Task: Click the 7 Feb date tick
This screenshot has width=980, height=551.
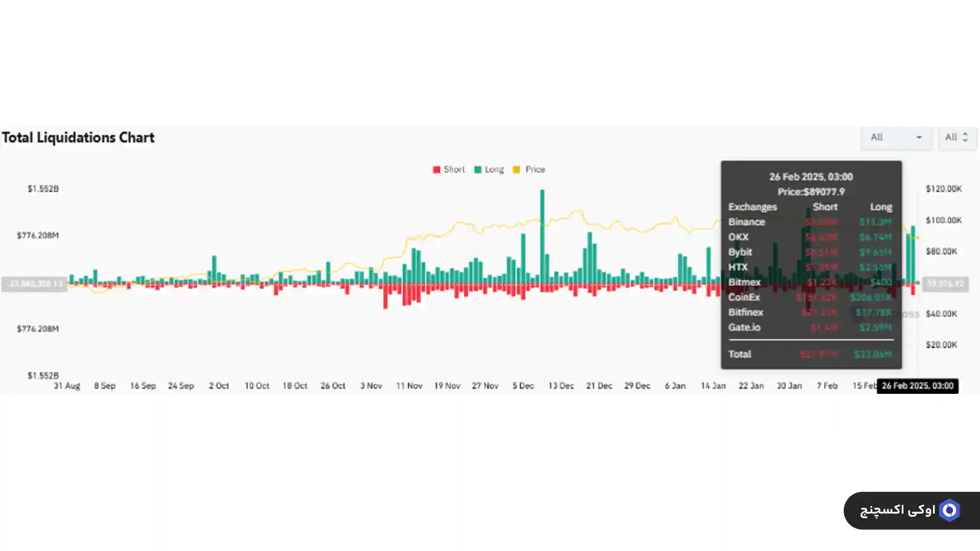Action: (827, 386)
